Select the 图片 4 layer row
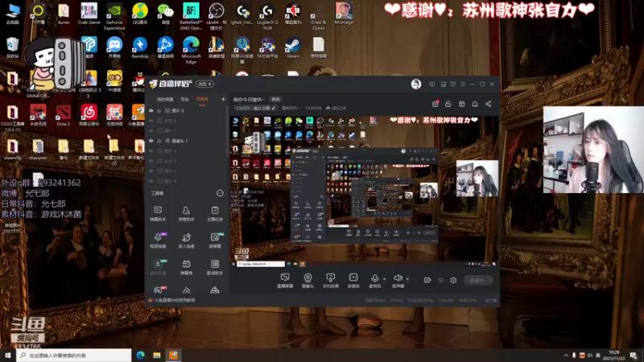This screenshot has width=644, height=362. (x=187, y=181)
